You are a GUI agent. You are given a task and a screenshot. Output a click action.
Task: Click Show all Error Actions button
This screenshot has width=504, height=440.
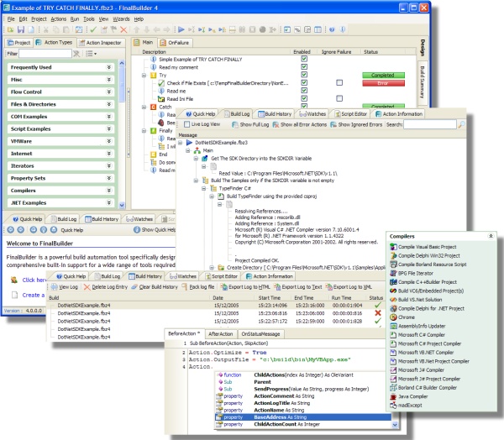click(300, 125)
